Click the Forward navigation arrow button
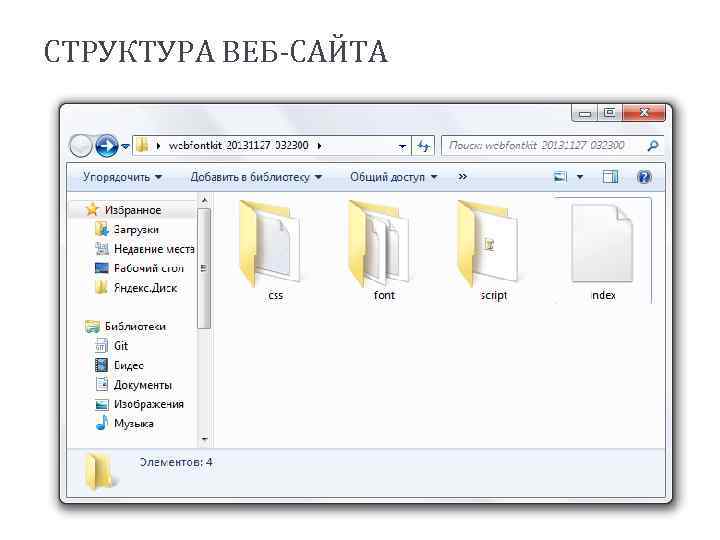This screenshot has width=720, height=540. 107,146
